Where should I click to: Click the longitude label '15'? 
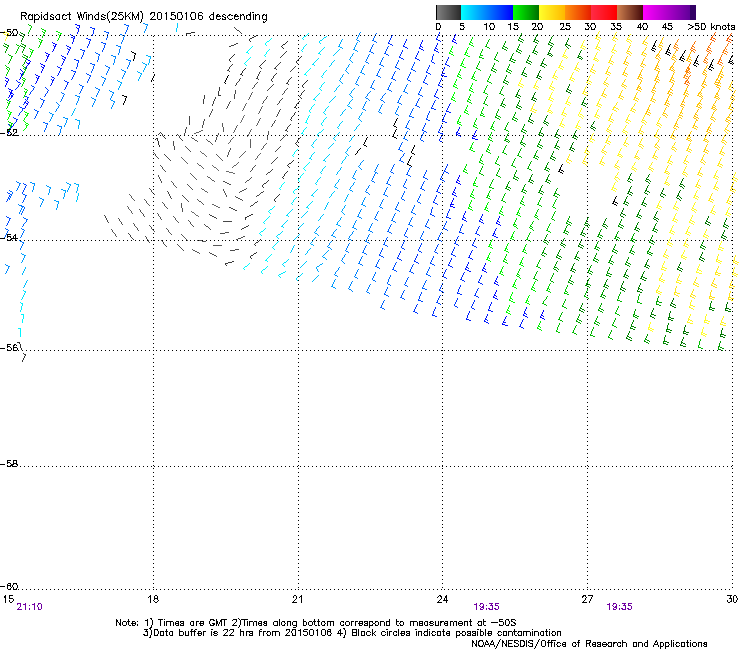pos(8,599)
